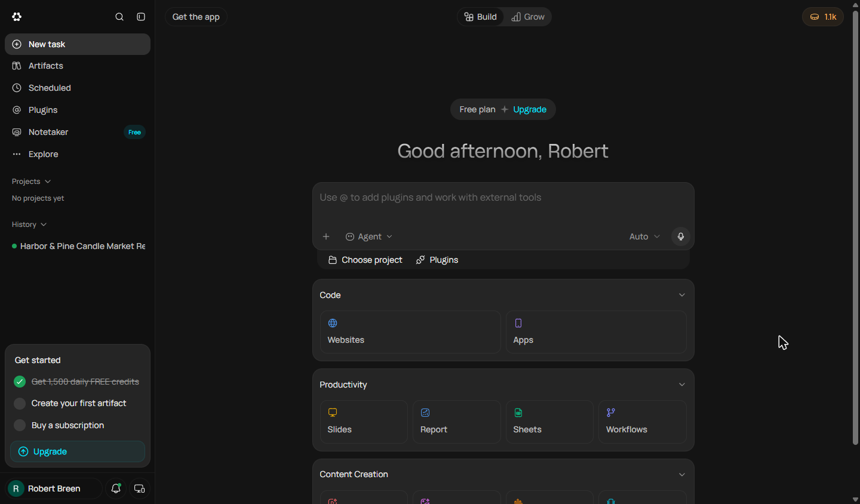Go to Artifacts
Image resolution: width=860 pixels, height=504 pixels.
(78, 66)
